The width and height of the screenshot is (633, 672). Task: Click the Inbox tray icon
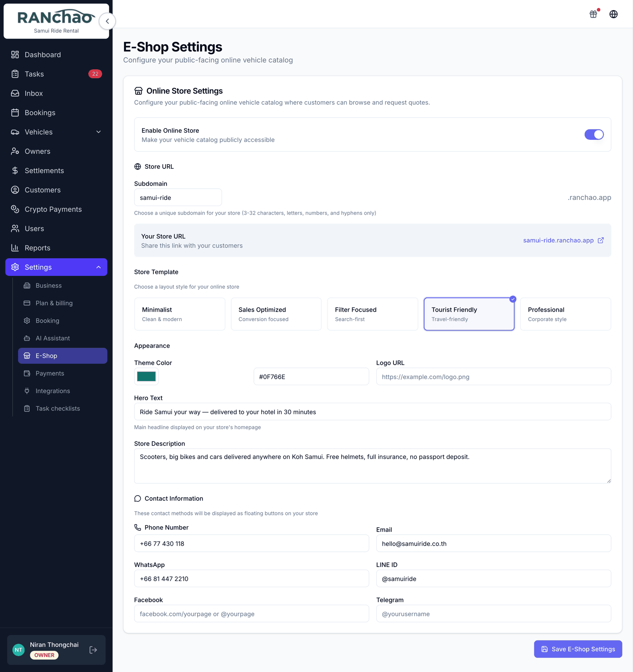tap(15, 93)
